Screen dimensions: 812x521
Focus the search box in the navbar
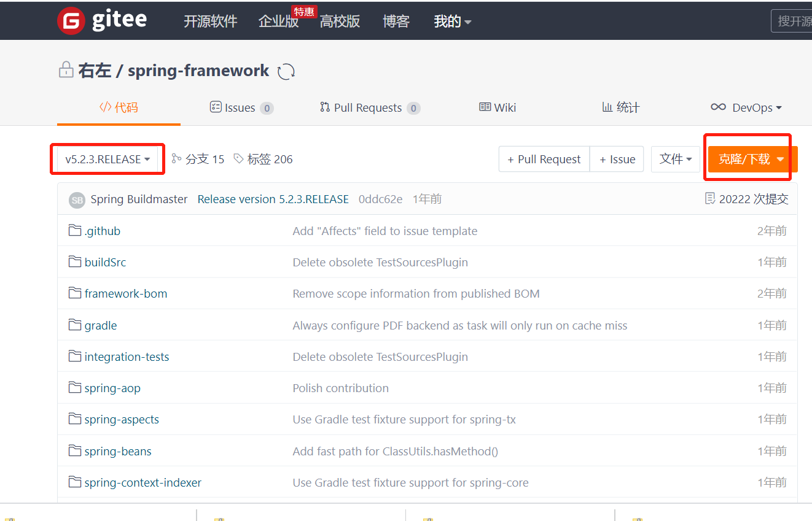click(x=792, y=21)
